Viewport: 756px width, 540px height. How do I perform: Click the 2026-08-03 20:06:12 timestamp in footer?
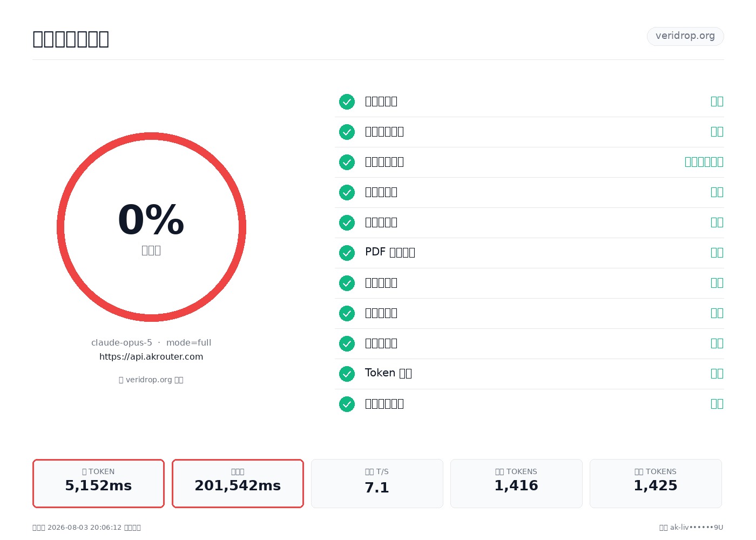(x=85, y=528)
